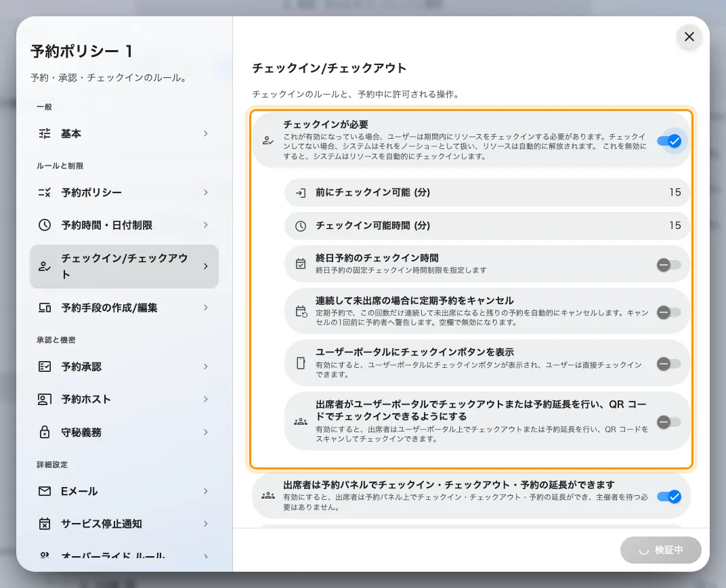The image size is (726, 588).
Task: Click the calendar-x icon beside サービス停止通知
Action: [45, 524]
